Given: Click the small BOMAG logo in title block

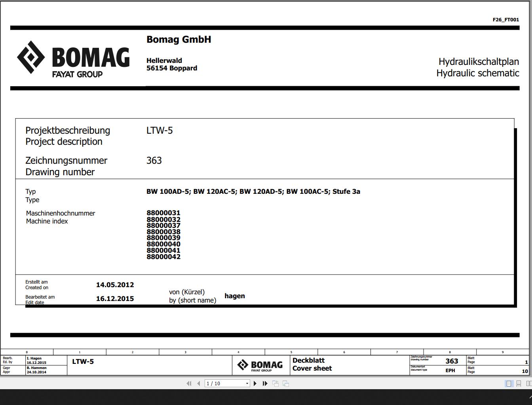Looking at the screenshot, I should click(260, 365).
